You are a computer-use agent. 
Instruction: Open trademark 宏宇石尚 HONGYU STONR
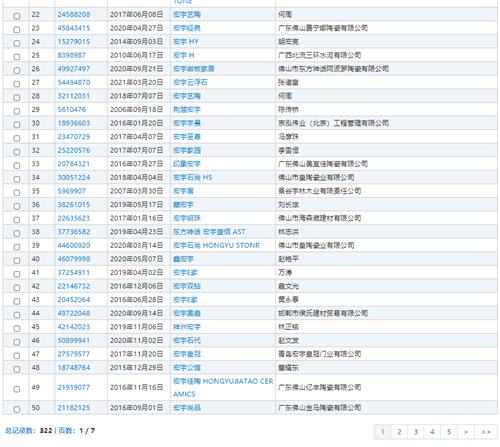click(x=216, y=245)
